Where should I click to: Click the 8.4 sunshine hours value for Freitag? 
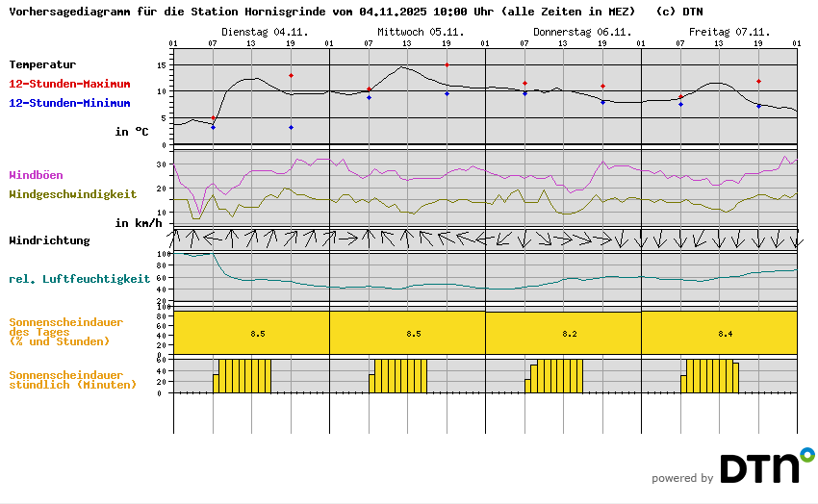[725, 334]
